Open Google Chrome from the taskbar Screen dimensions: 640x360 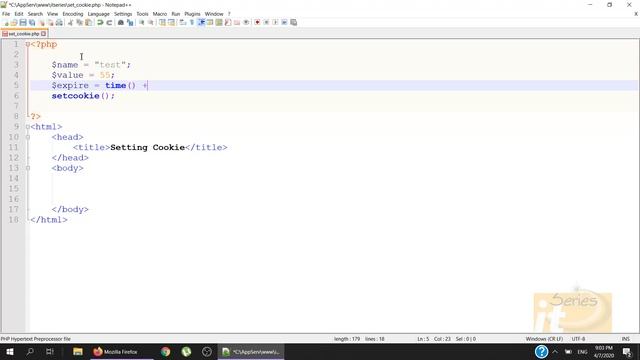pos(165,351)
